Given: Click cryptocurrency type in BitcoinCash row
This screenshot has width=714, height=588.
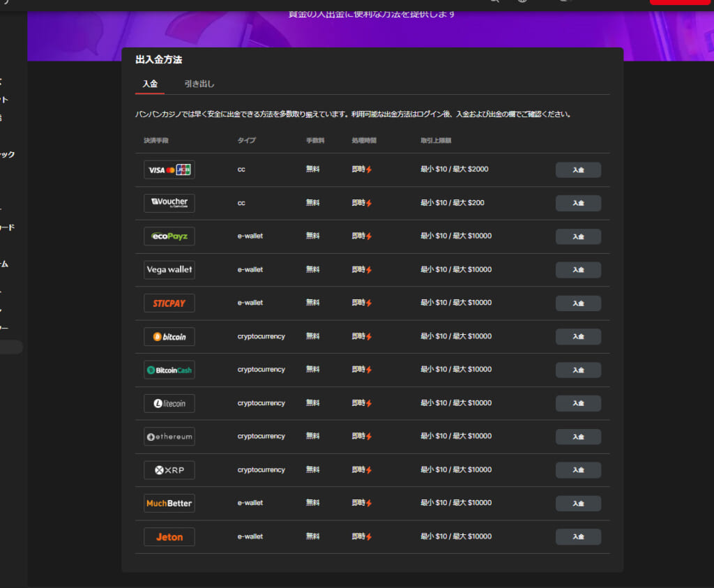Looking at the screenshot, I should point(261,370).
